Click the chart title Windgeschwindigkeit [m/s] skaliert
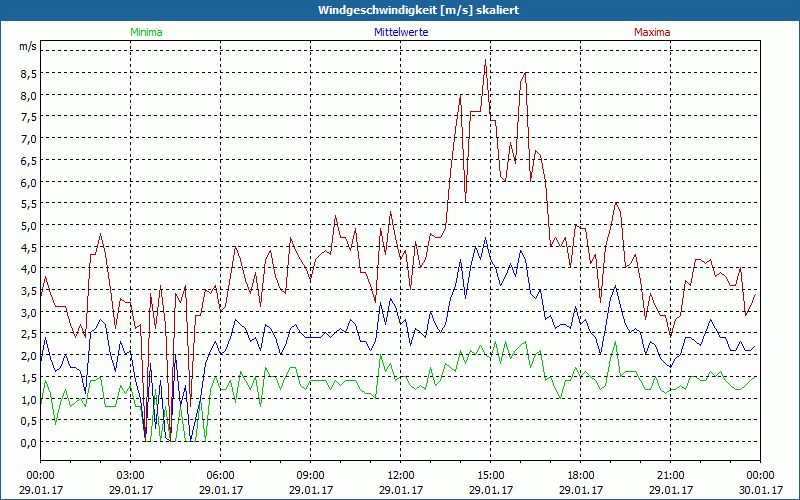 [x=418, y=10]
